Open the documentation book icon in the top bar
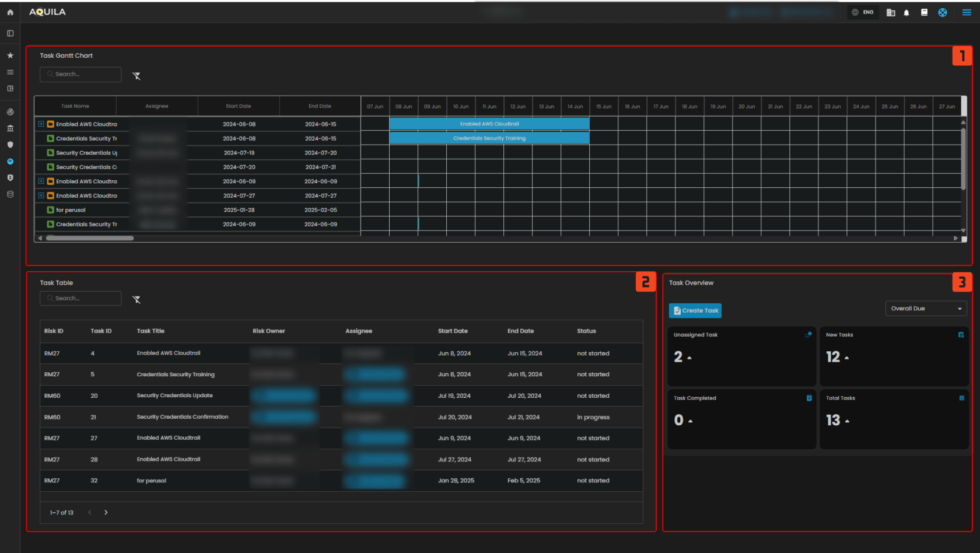The image size is (980, 553). tap(924, 12)
